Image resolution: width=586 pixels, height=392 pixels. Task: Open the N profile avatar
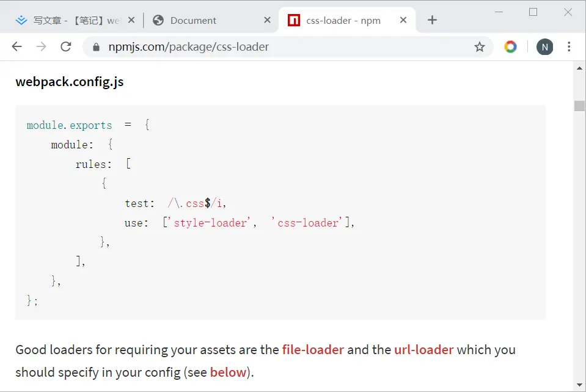(x=544, y=47)
